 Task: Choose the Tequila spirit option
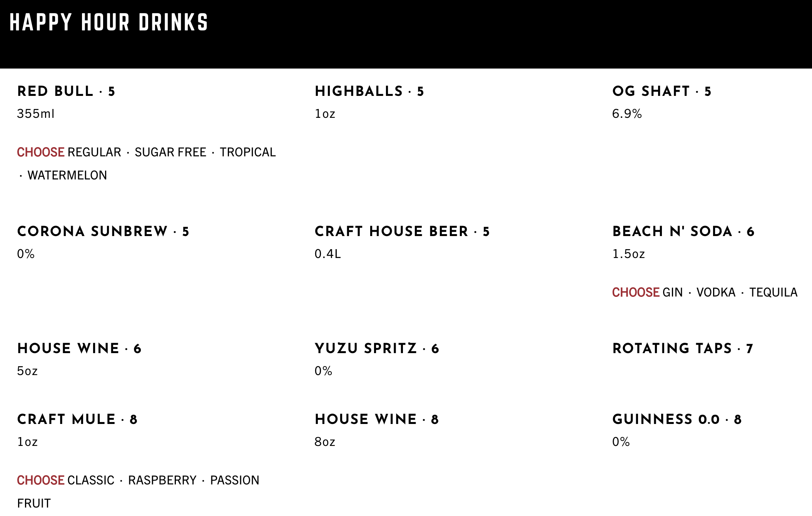773,292
